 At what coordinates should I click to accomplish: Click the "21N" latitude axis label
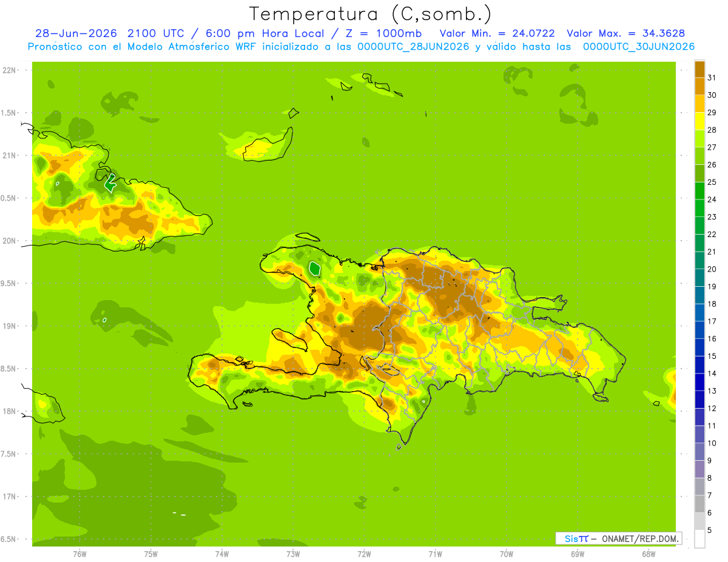click(10, 156)
